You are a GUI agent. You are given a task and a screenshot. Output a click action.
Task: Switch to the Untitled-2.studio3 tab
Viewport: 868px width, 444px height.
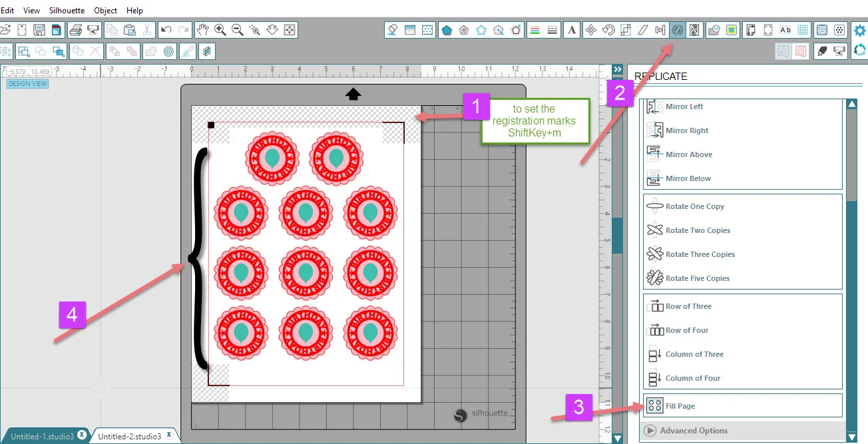coord(129,437)
